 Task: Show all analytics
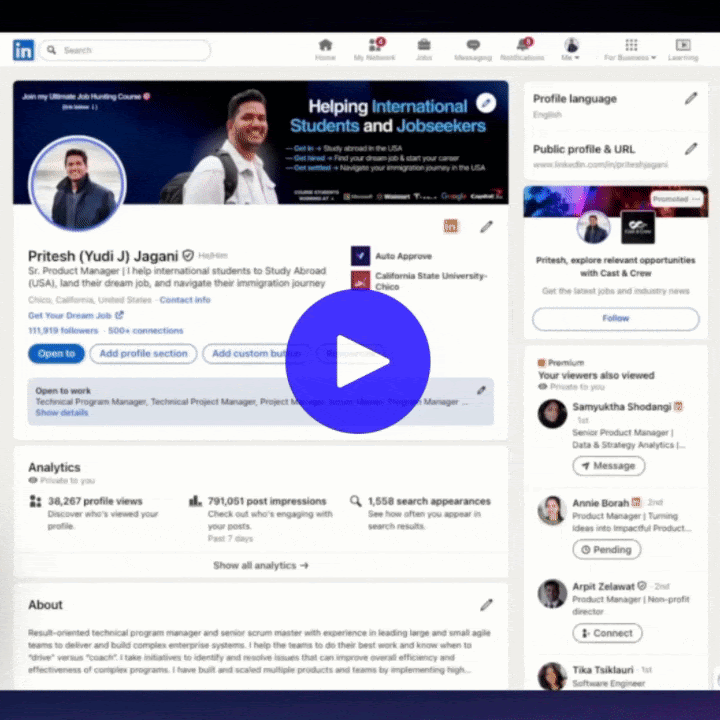pos(260,565)
